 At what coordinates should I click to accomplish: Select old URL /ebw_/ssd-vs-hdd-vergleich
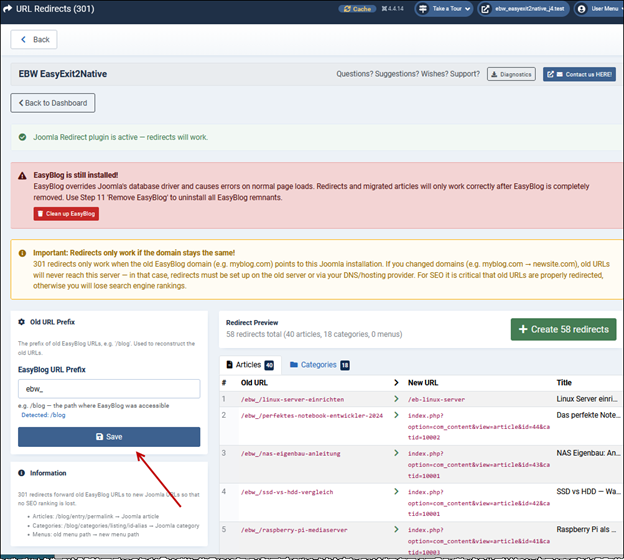point(287,492)
